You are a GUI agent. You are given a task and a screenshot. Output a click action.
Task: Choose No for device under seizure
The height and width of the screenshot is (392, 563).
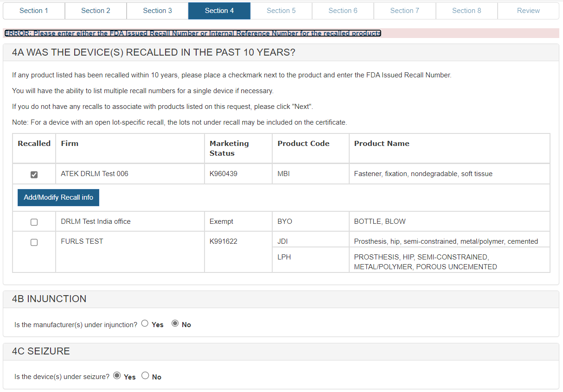pyautogui.click(x=145, y=376)
